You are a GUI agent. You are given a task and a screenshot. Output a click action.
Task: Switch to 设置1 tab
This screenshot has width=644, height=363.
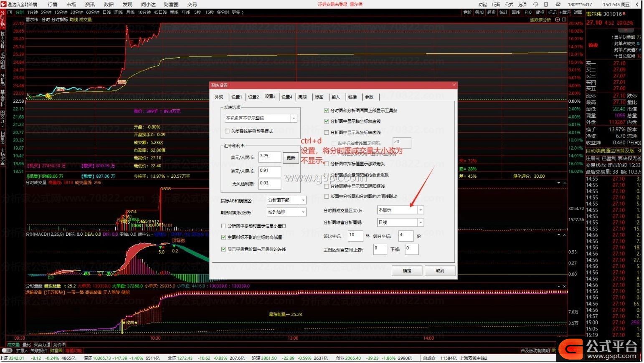[237, 97]
